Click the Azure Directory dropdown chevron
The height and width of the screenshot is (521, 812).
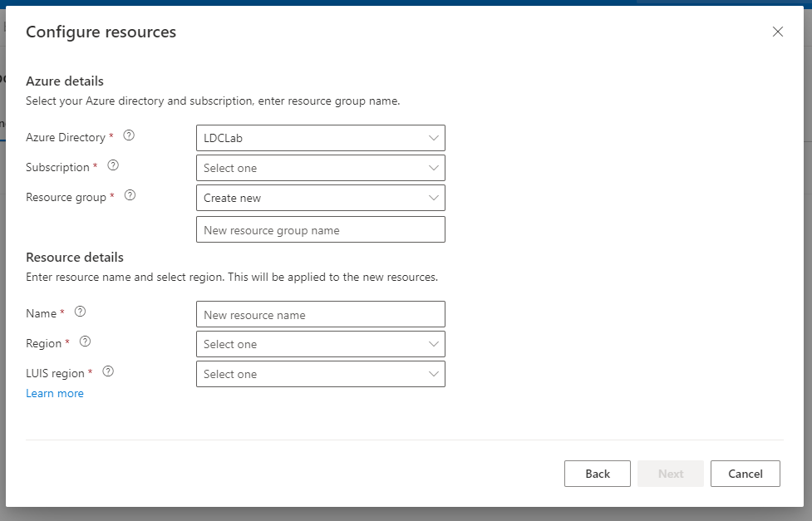click(x=433, y=137)
